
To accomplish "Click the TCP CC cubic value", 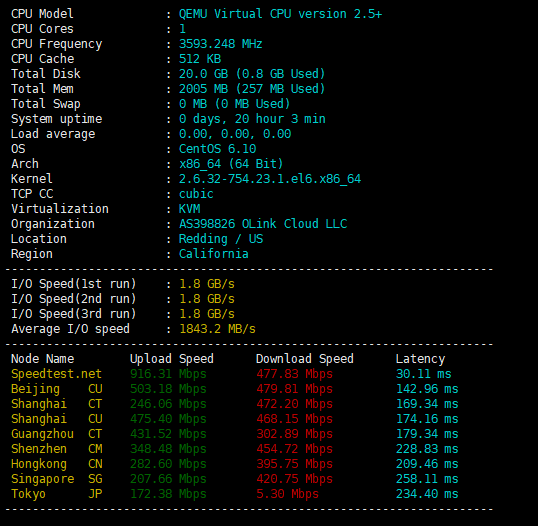I will coord(196,194).
